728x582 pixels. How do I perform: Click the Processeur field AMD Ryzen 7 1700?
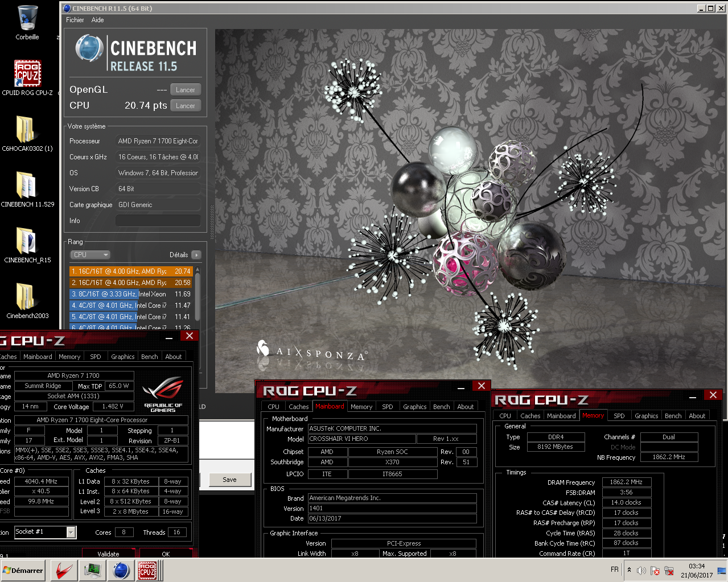tap(158, 141)
